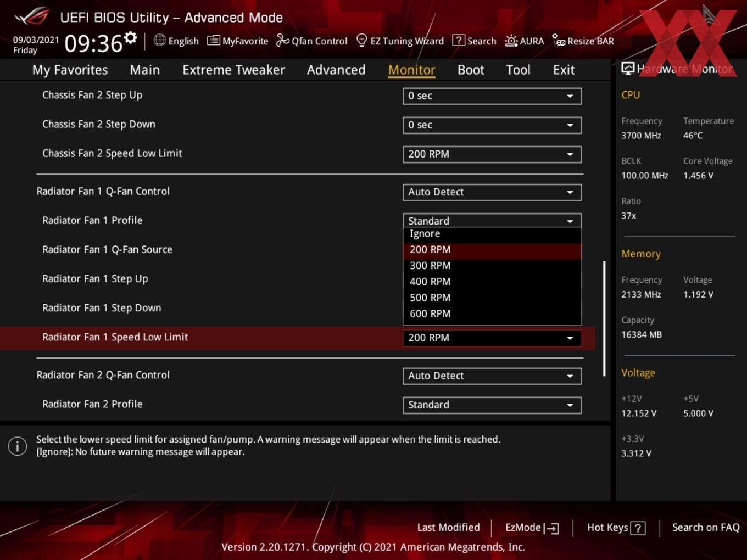Open Chassis Fan 2 Speed Low Limit dropdown
The width and height of the screenshot is (747, 560).
492,154
